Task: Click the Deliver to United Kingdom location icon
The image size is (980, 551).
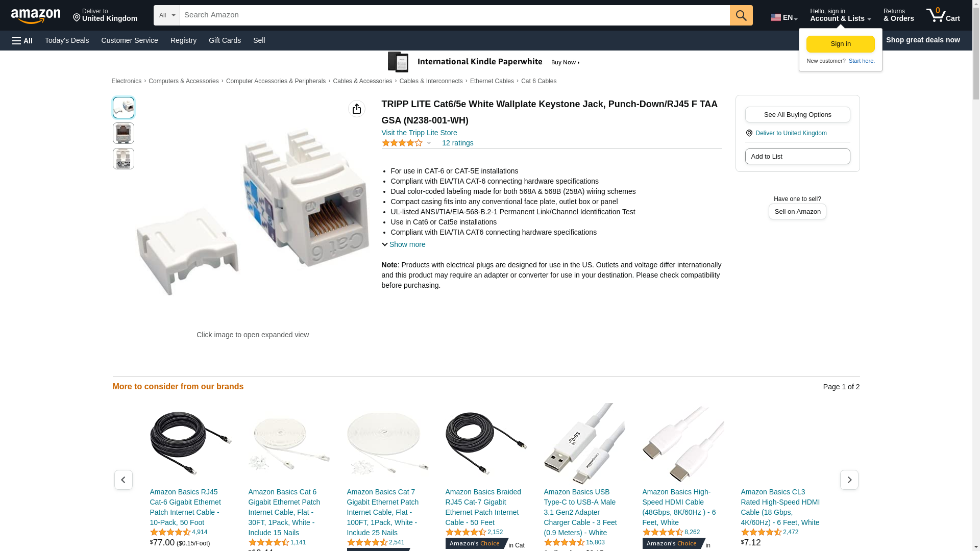Action: click(x=749, y=133)
